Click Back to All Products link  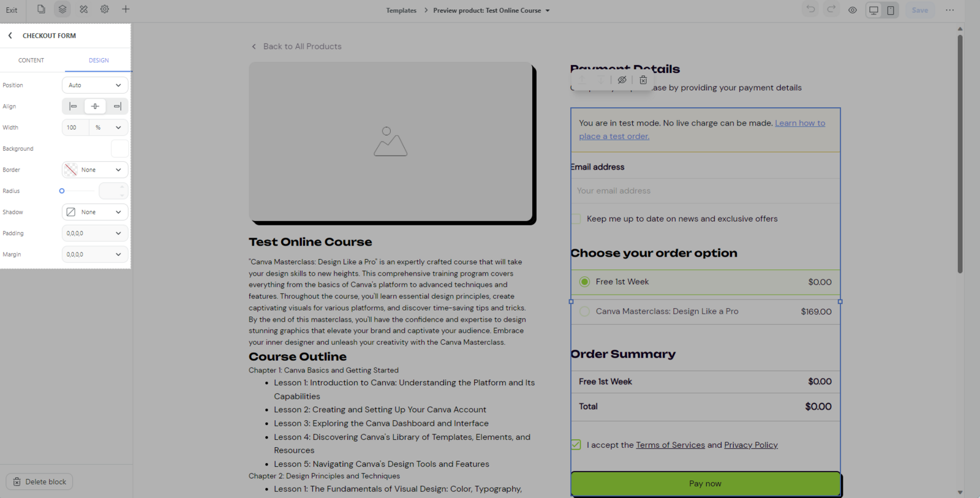[303, 47]
